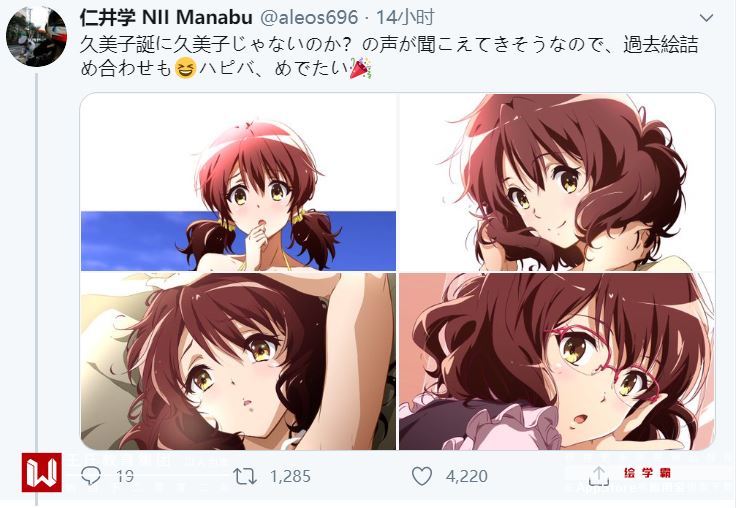Click the retweet arrows icon

click(245, 476)
